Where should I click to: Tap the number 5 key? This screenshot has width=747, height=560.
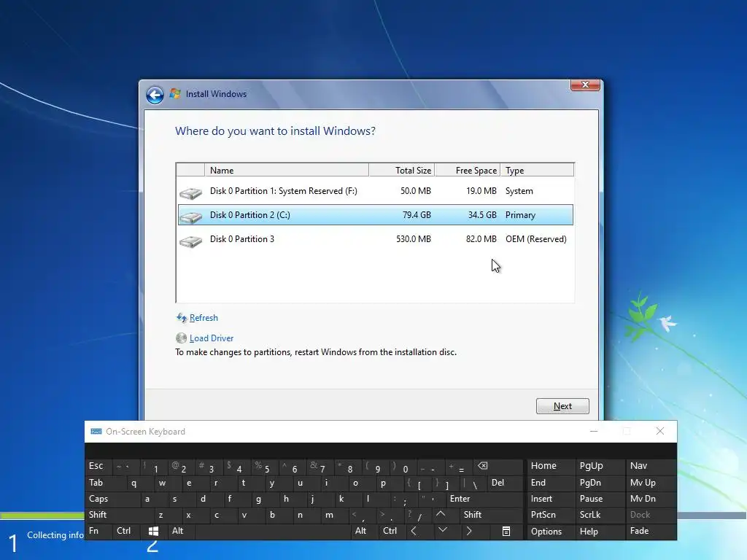pyautogui.click(x=265, y=467)
